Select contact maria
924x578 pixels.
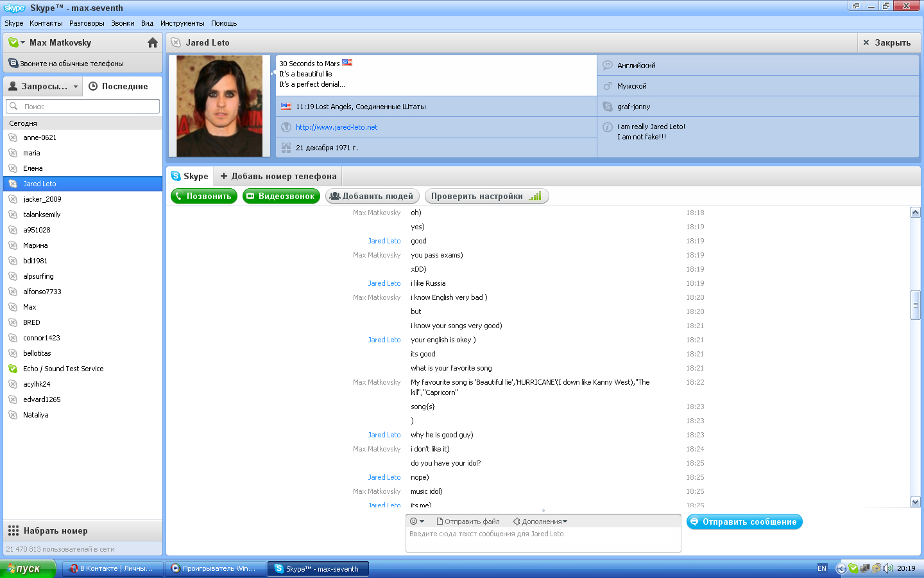83,153
